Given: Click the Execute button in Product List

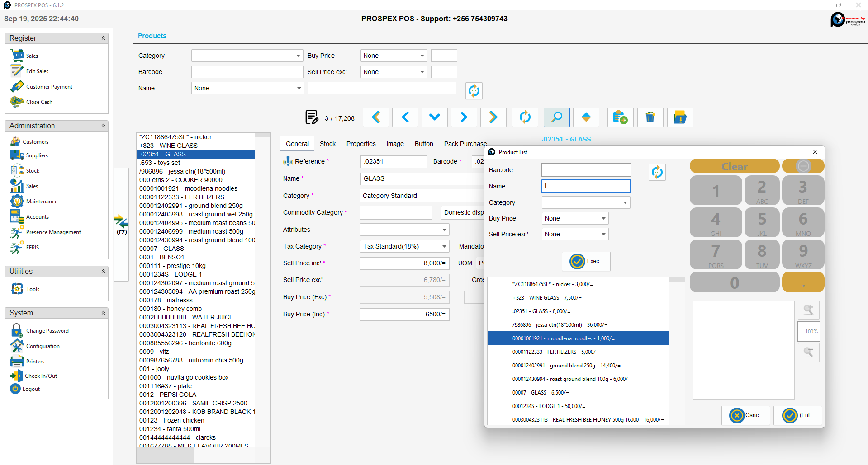Looking at the screenshot, I should coord(586,261).
